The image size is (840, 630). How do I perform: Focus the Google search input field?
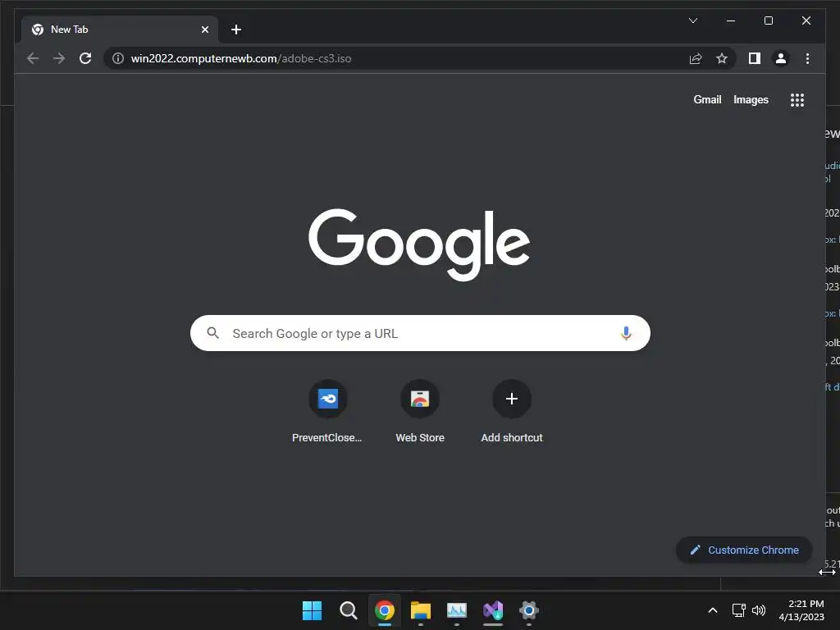coord(420,333)
